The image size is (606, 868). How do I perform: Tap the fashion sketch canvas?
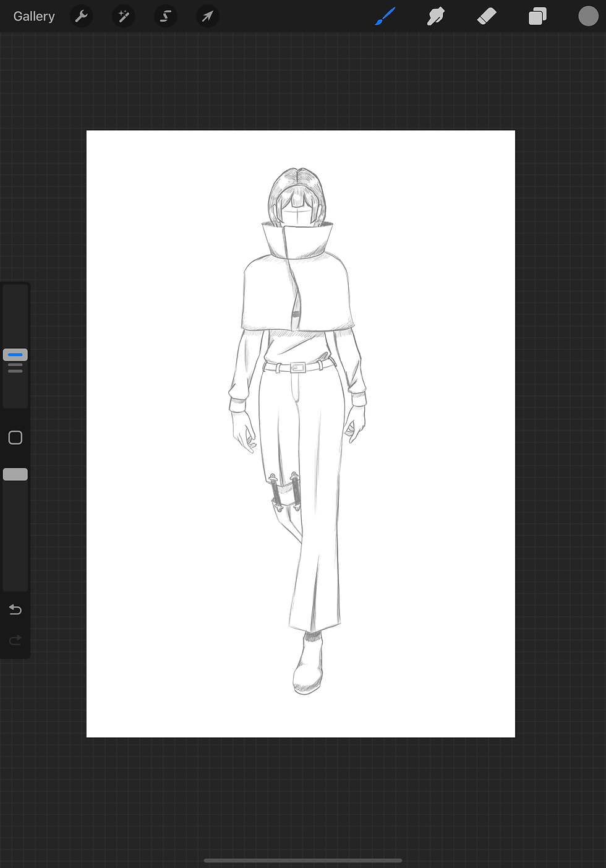tap(301, 434)
